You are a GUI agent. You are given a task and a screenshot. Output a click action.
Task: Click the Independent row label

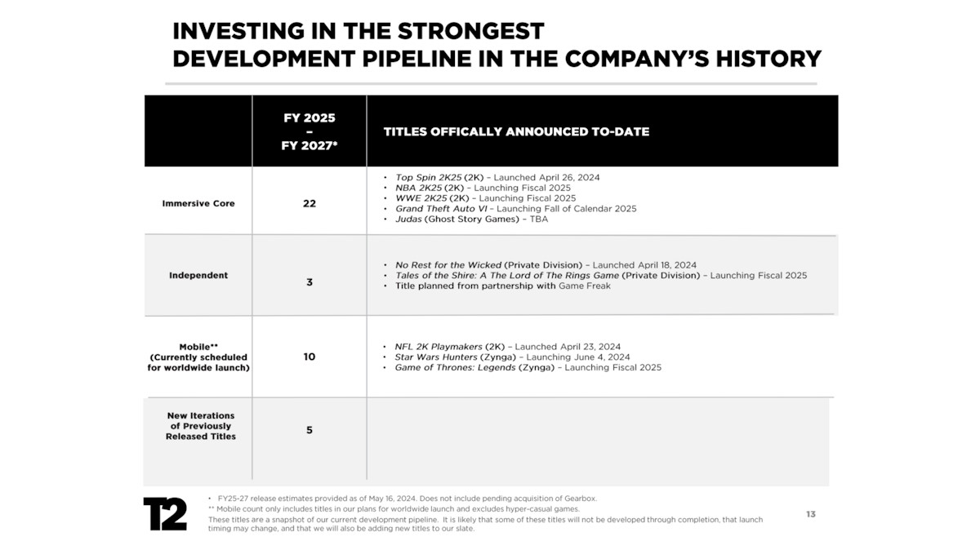[x=198, y=275]
